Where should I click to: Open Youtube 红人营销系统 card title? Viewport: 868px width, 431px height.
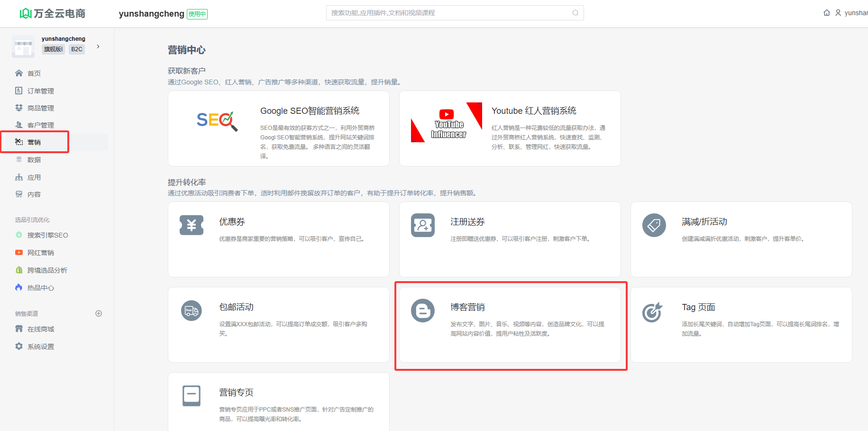(x=533, y=111)
